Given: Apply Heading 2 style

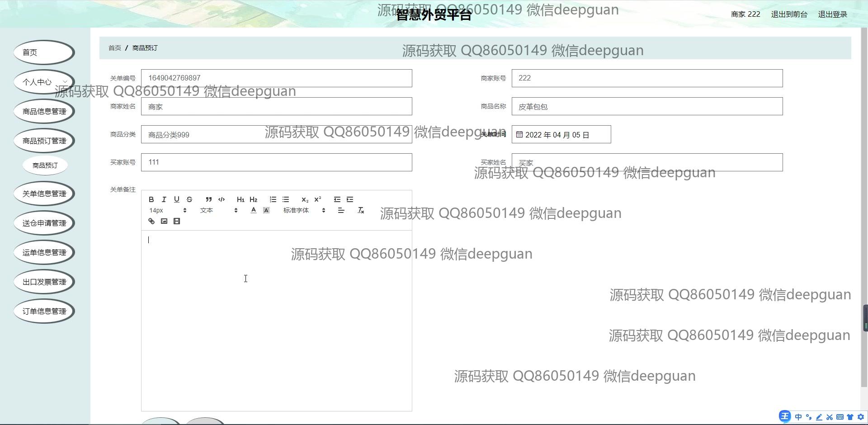Looking at the screenshot, I should click(x=253, y=199).
